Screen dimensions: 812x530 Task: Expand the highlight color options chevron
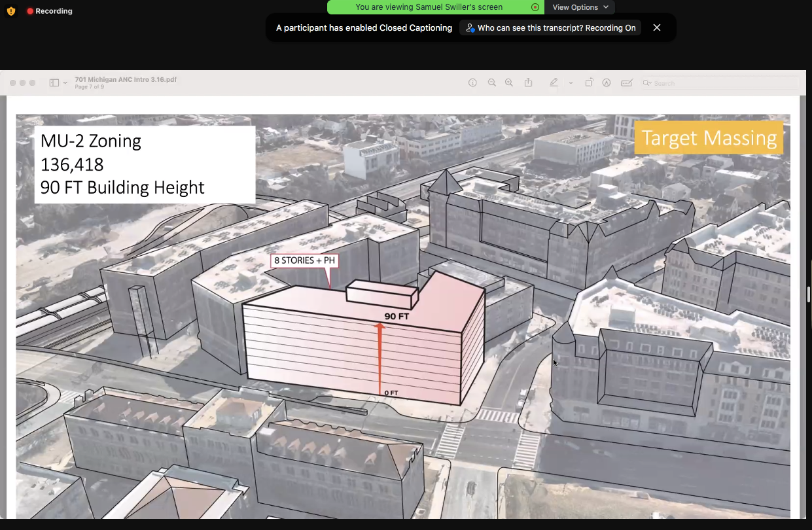click(571, 83)
